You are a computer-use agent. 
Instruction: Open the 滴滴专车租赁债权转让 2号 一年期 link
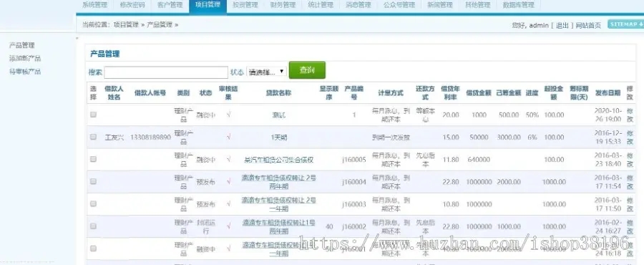tap(279, 204)
